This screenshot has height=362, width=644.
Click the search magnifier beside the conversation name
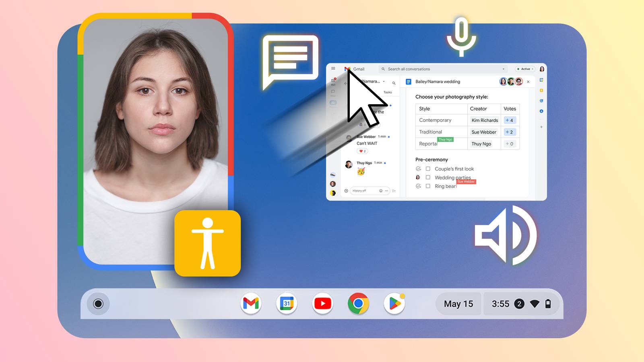[394, 83]
